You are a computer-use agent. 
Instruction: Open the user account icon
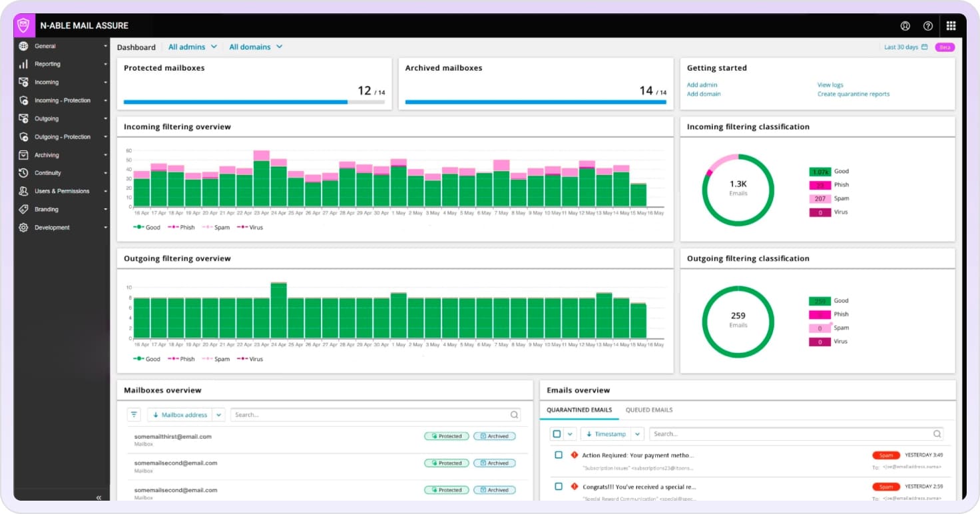pos(905,26)
